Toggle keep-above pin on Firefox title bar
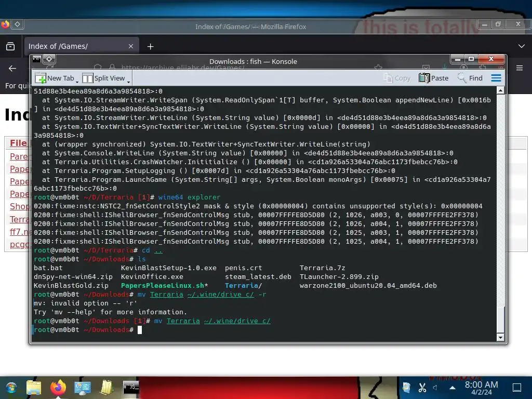This screenshot has height=399, width=532. coord(17,24)
